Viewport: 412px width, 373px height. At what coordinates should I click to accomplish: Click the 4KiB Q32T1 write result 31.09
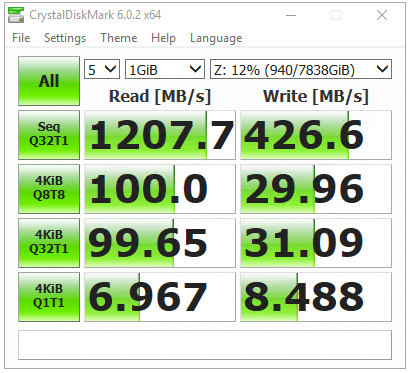pyautogui.click(x=316, y=243)
